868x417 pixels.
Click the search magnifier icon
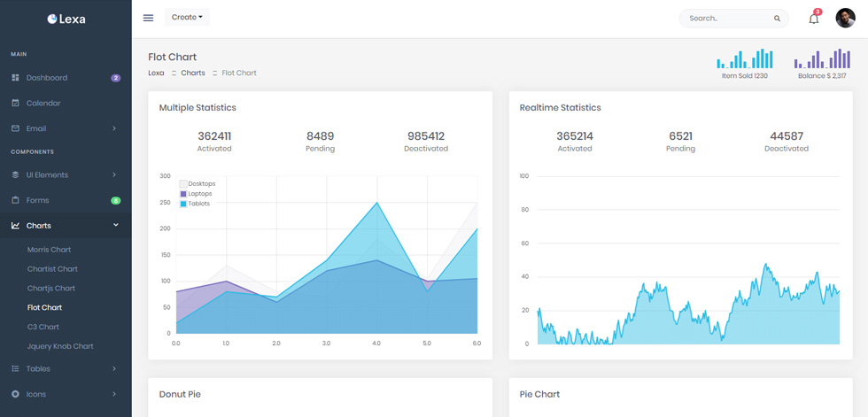click(778, 19)
